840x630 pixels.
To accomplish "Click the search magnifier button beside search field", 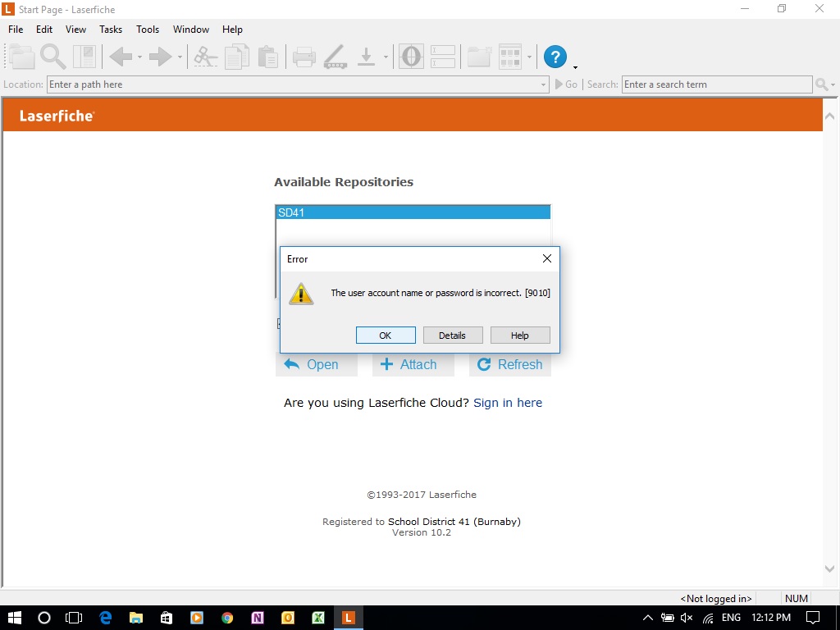I will 821,84.
